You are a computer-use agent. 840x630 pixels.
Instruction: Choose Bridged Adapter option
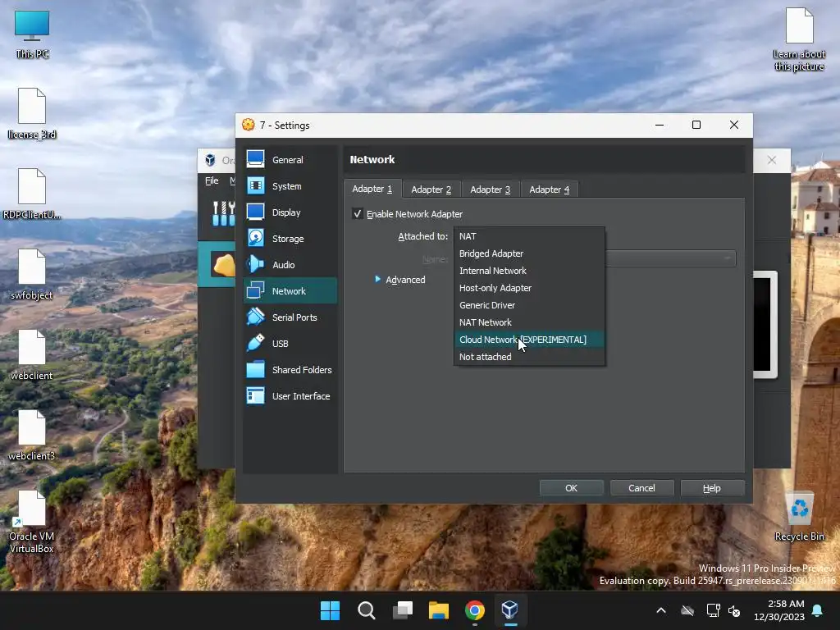529,253
